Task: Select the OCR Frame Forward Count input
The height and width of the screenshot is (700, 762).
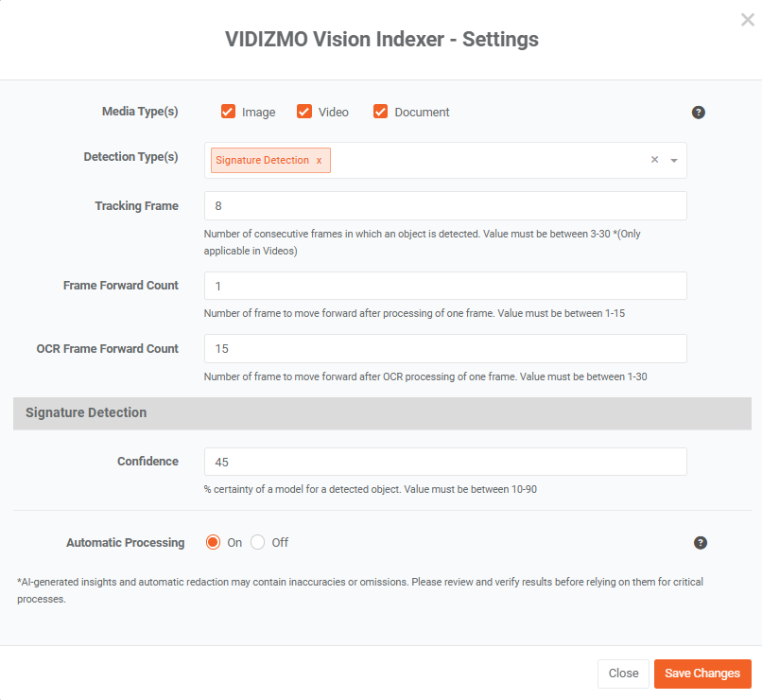Action: click(x=445, y=349)
